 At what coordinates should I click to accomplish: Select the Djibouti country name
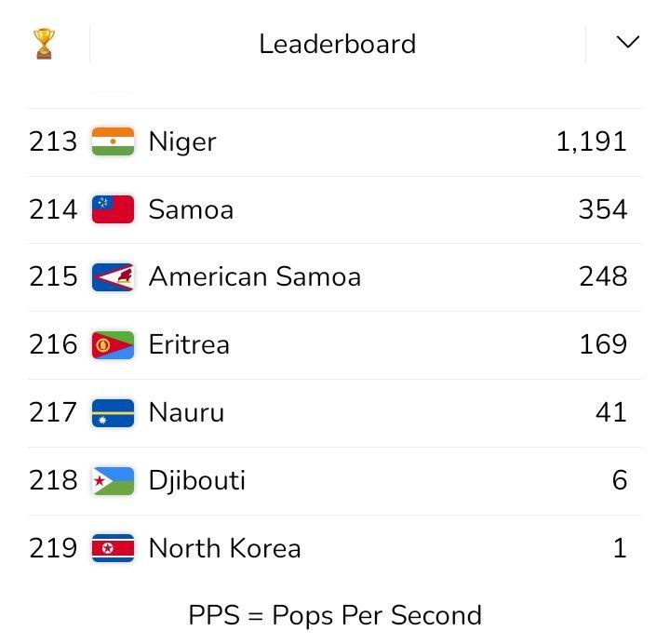tap(197, 480)
